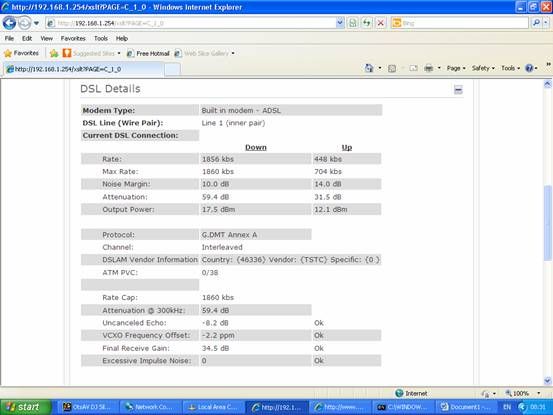Open the Favorites star button

click(21, 53)
